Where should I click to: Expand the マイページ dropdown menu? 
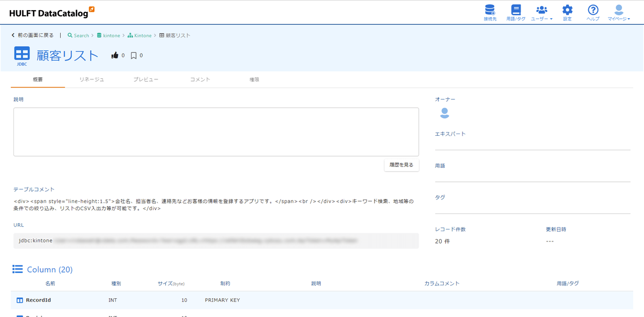[x=619, y=12]
